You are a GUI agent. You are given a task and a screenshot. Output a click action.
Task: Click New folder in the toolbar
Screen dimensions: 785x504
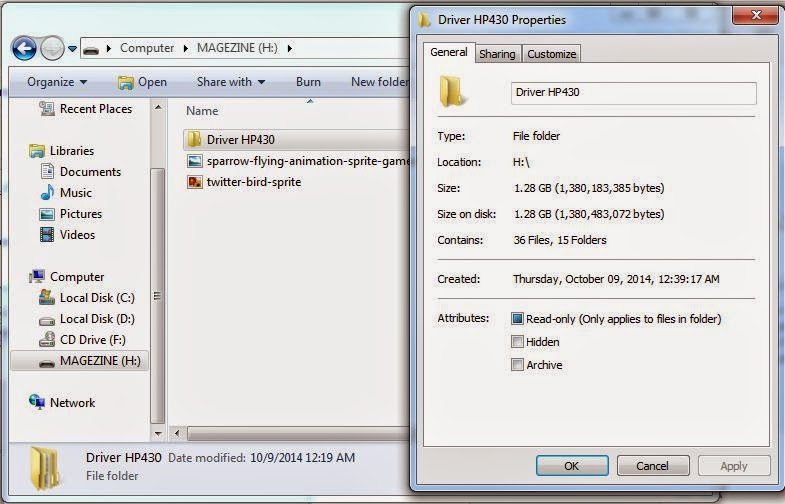[380, 82]
